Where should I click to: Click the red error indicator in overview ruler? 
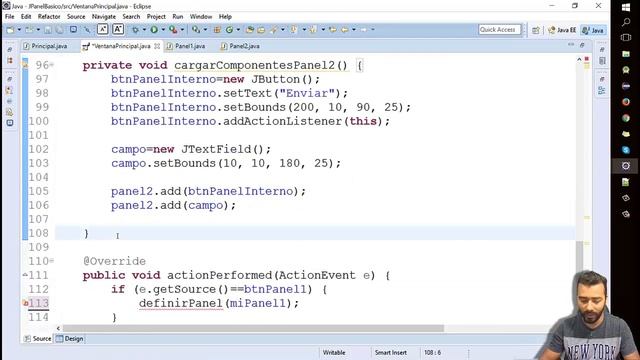pyautogui.click(x=587, y=59)
